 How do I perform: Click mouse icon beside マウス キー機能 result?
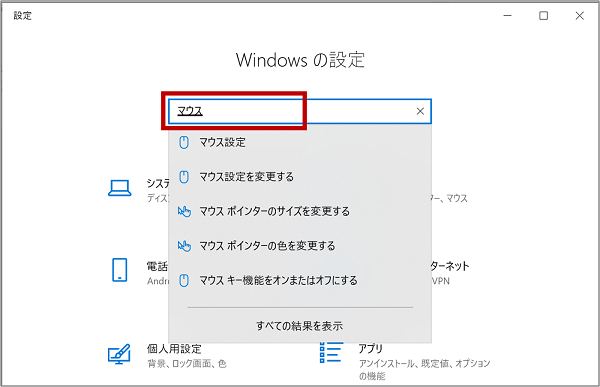[184, 280]
